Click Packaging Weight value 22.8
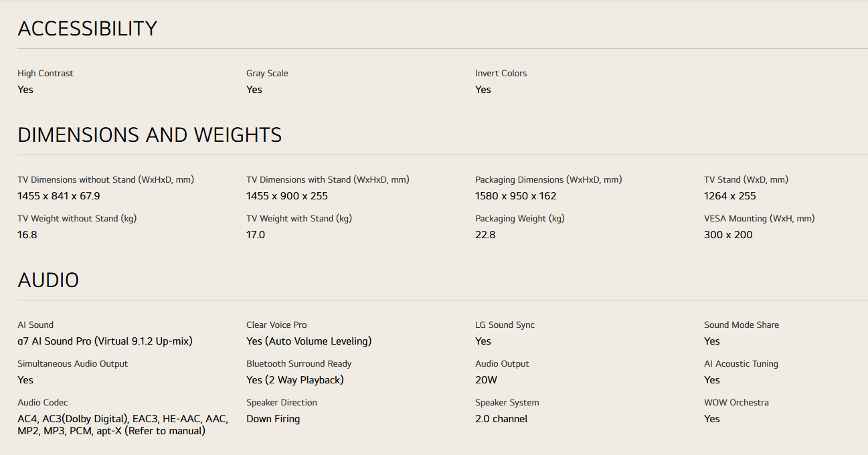Viewport: 868px width, 455px height. (485, 235)
